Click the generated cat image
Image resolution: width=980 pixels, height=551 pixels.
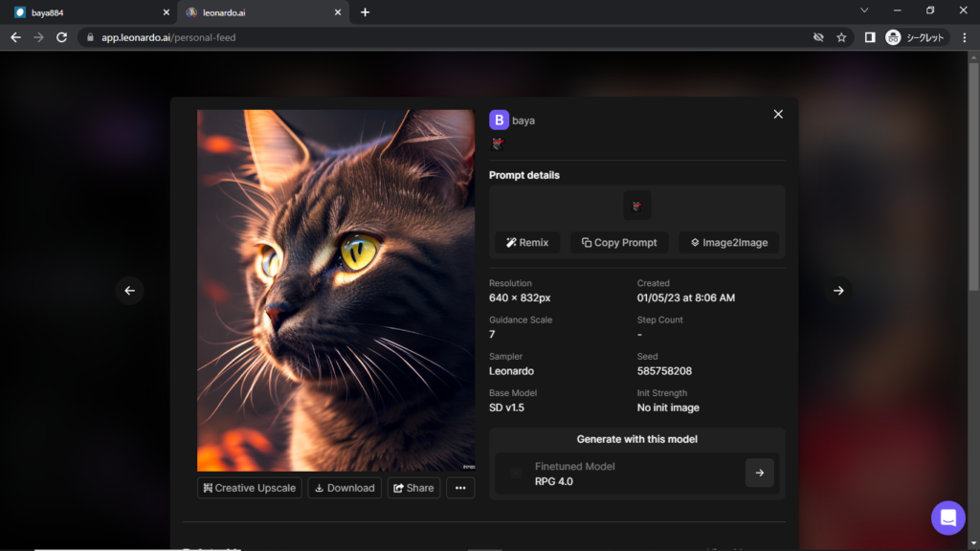tap(335, 290)
